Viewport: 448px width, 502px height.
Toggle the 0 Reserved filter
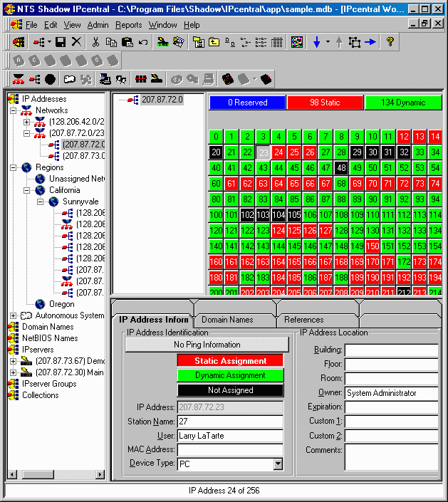(248, 103)
